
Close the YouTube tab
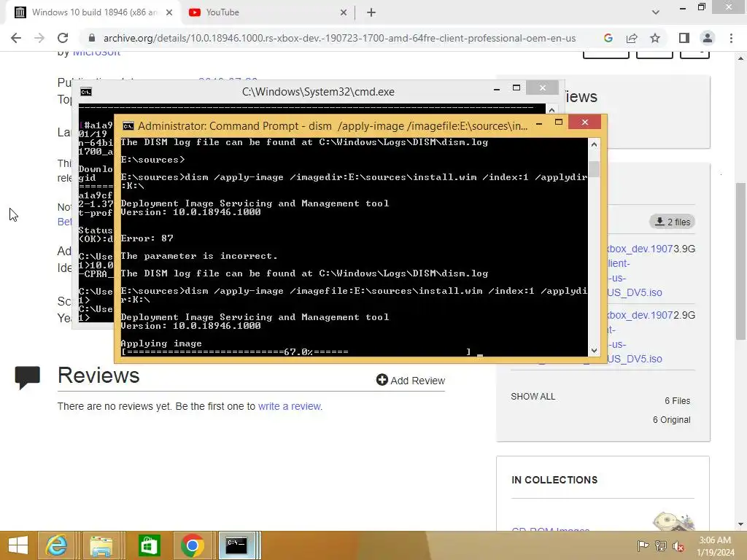click(x=344, y=12)
